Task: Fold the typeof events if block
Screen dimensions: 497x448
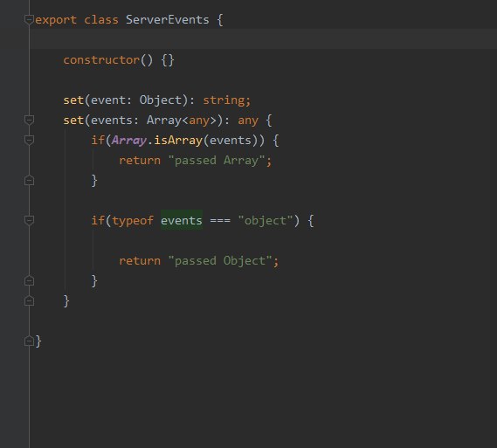Action: pyautogui.click(x=29, y=221)
